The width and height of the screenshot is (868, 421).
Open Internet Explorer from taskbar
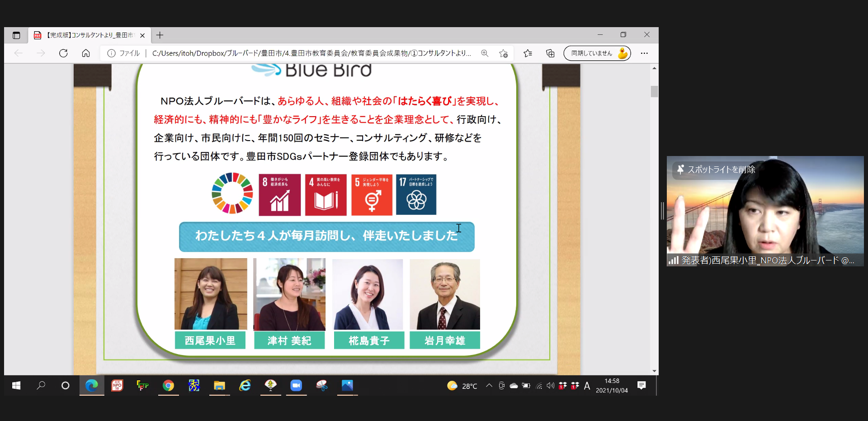pyautogui.click(x=245, y=385)
